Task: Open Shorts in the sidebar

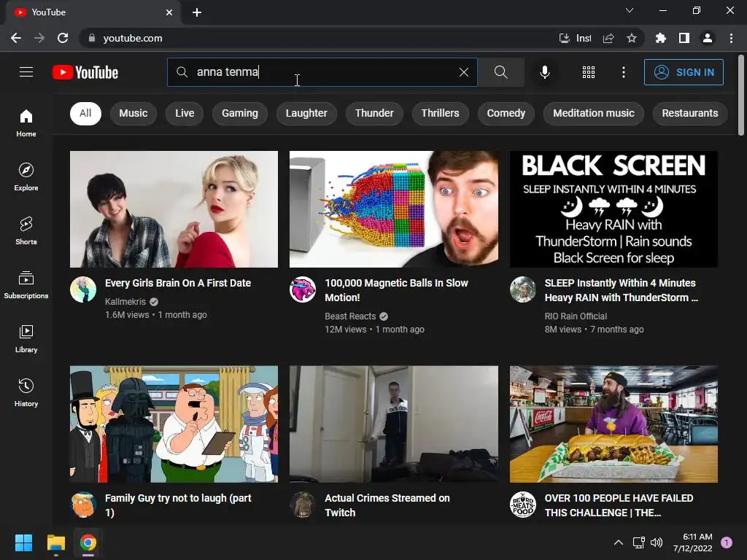Action: pyautogui.click(x=26, y=231)
